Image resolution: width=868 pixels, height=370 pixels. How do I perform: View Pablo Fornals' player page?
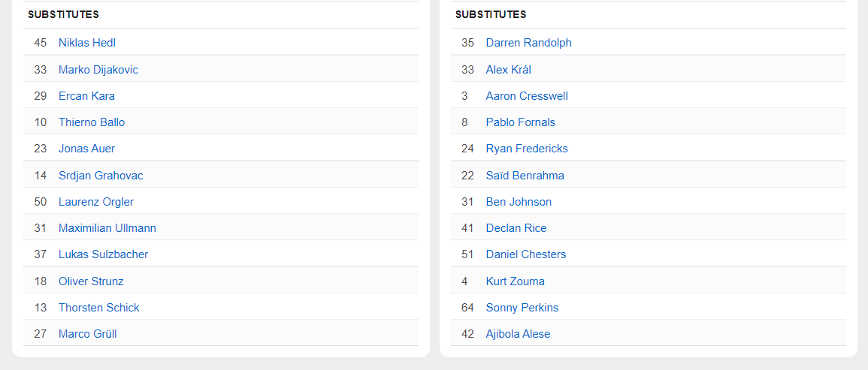[520, 122]
